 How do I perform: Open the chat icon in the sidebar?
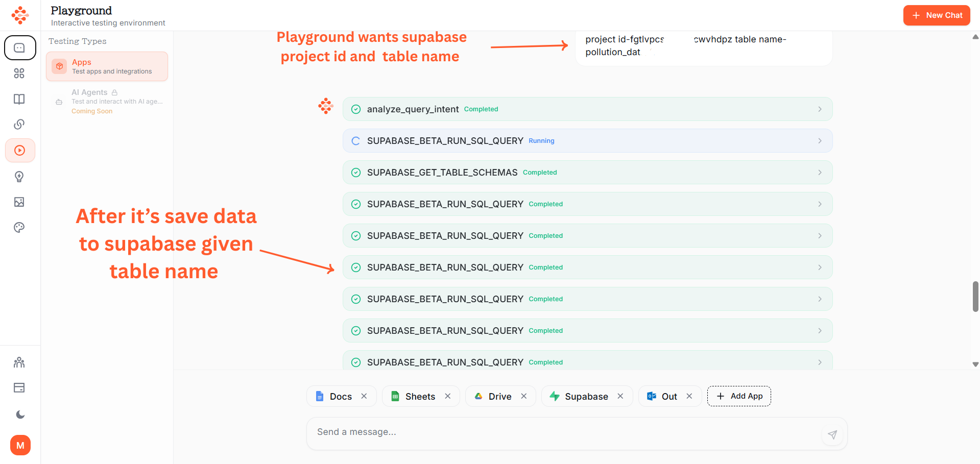tap(19, 48)
